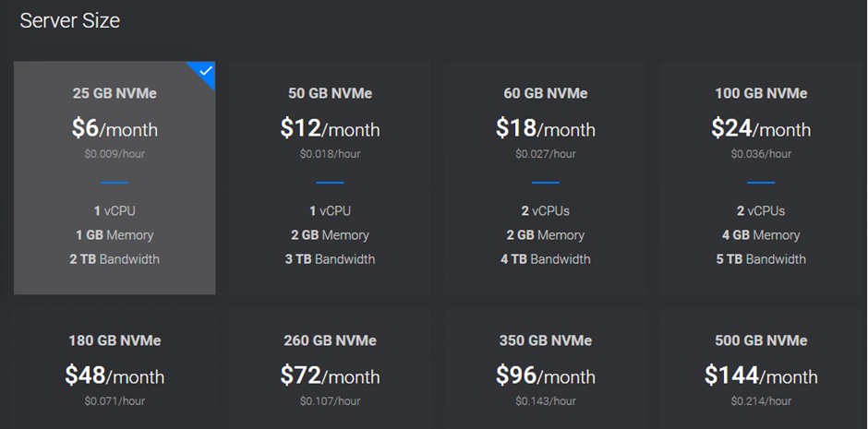Click the $0.214/hour price text
Image resolution: width=868 pixels, height=429 pixels.
(761, 400)
